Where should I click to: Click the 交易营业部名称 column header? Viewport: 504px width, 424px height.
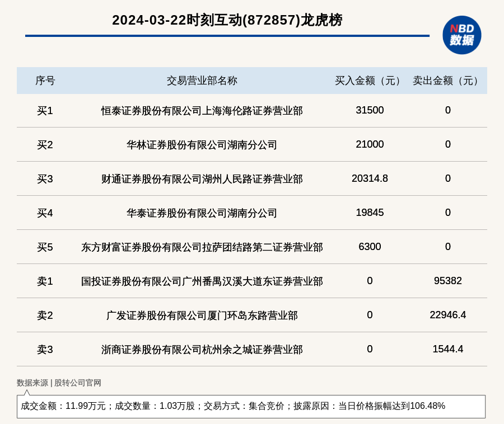202,81
